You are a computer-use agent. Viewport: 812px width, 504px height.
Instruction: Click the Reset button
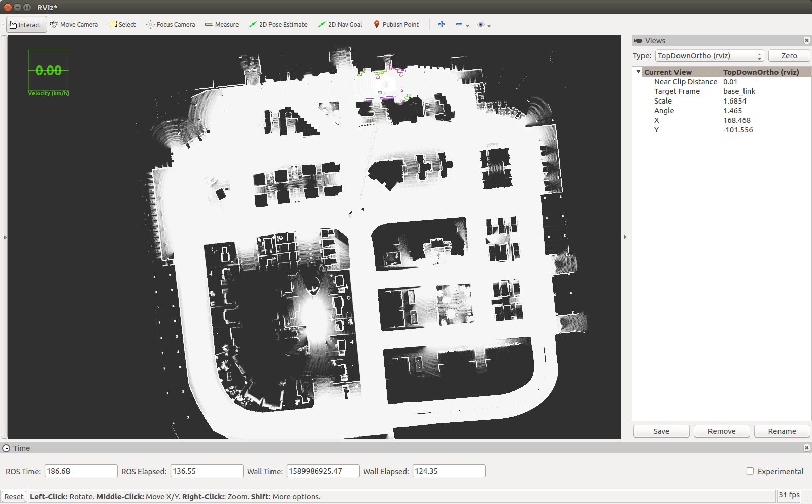(14, 497)
